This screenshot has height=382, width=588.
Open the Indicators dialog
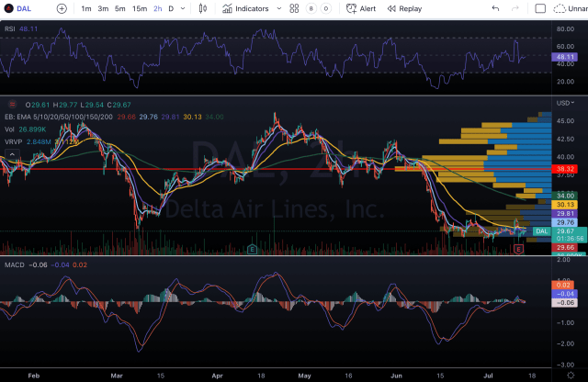[245, 8]
